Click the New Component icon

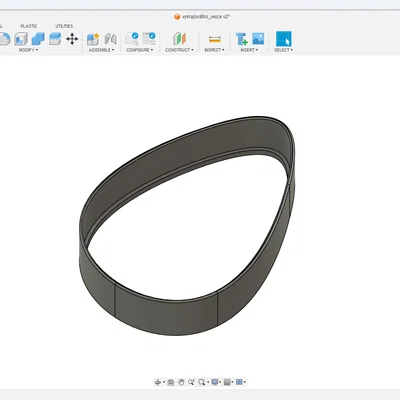point(93,39)
